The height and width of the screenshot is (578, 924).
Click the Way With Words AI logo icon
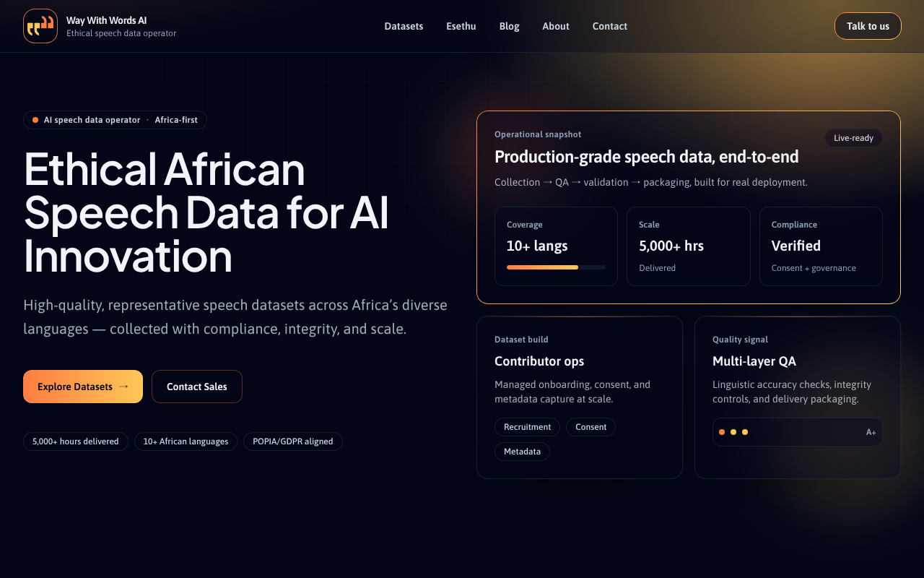(40, 26)
